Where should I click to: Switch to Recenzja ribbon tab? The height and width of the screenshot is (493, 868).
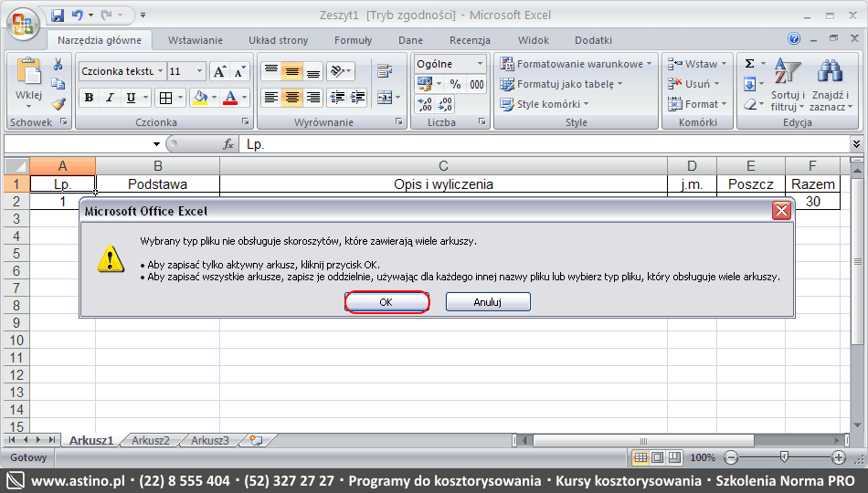tap(470, 40)
